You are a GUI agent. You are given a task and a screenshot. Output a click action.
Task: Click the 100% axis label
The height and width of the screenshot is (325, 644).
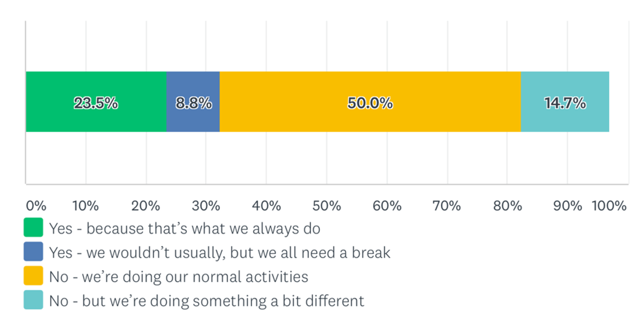tap(609, 206)
